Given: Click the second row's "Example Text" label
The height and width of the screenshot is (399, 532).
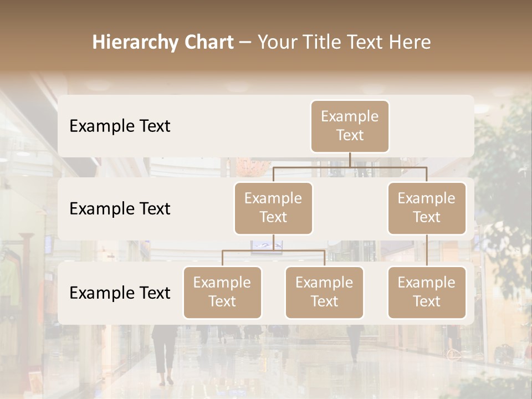Looking at the screenshot, I should coord(120,209).
